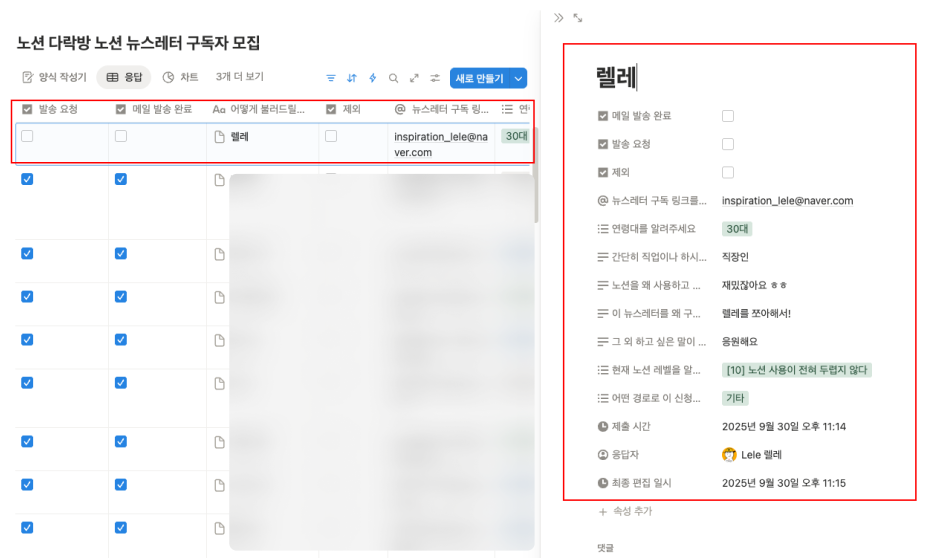Click the person icon beside 응답자
This screenshot has height=558, width=934.
tap(602, 455)
